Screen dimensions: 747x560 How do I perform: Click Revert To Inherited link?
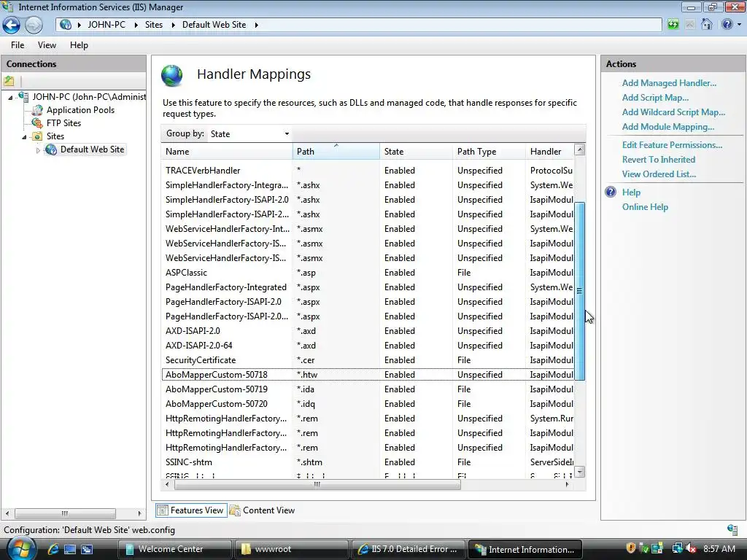659,160
